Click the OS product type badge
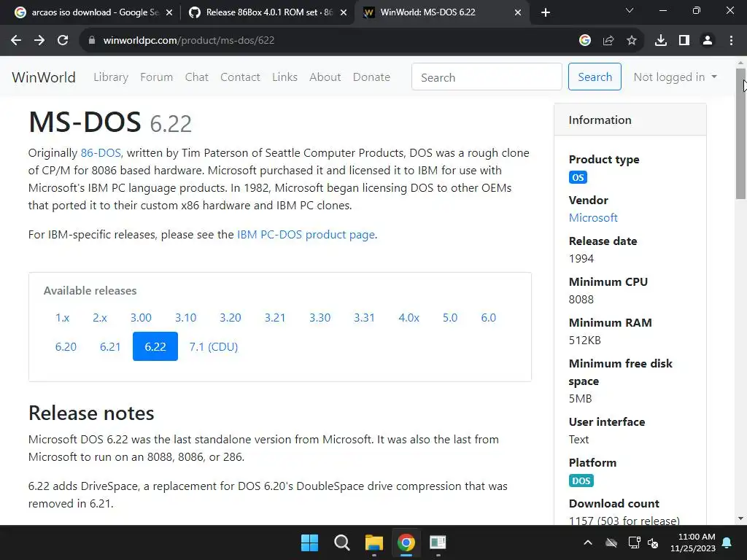Image resolution: width=747 pixels, height=560 pixels. 578,178
